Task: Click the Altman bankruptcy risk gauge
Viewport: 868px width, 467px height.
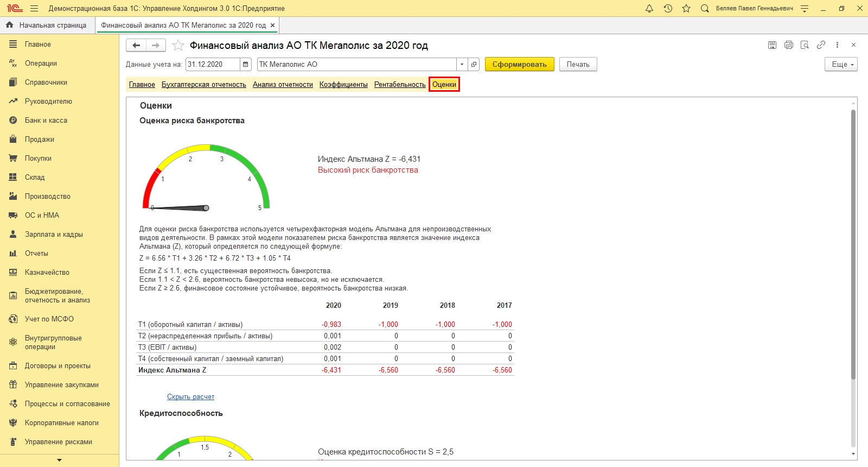Action: point(206,177)
